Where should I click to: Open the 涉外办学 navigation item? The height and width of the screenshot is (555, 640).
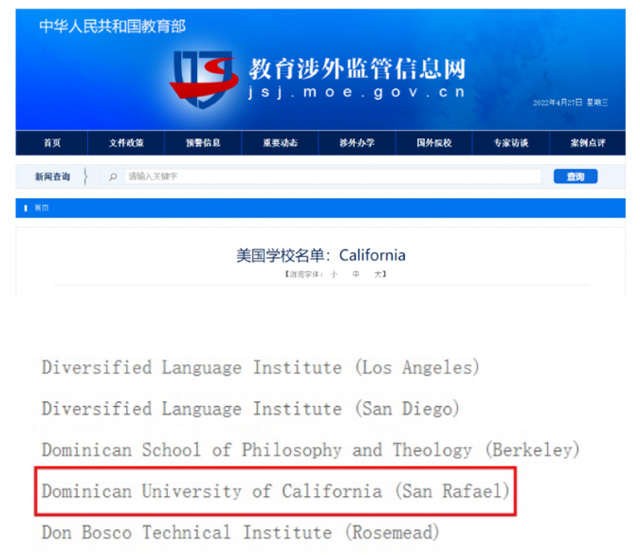point(357,143)
